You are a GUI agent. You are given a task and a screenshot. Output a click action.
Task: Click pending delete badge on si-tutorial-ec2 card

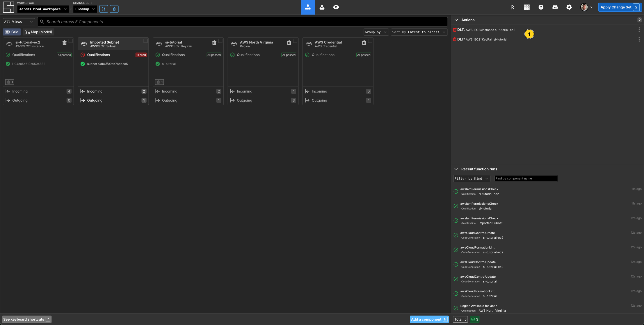click(x=10, y=82)
